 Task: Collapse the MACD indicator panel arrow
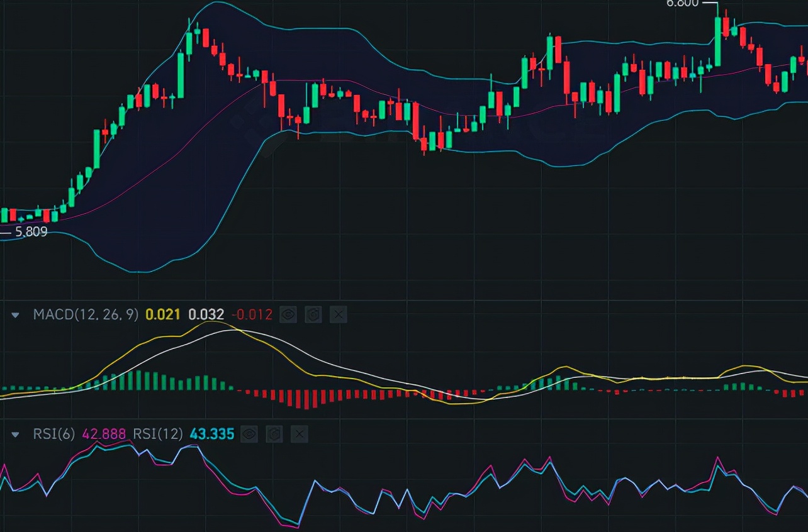[16, 315]
